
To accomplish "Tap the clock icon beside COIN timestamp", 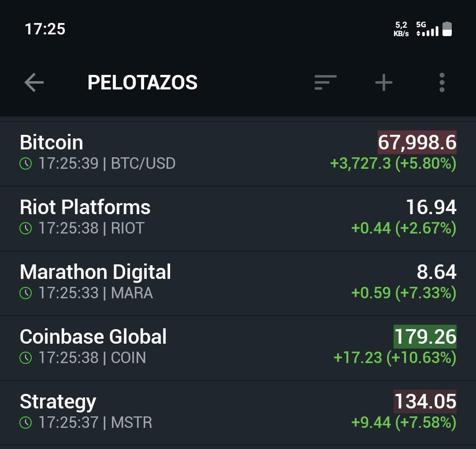I will [x=26, y=358].
